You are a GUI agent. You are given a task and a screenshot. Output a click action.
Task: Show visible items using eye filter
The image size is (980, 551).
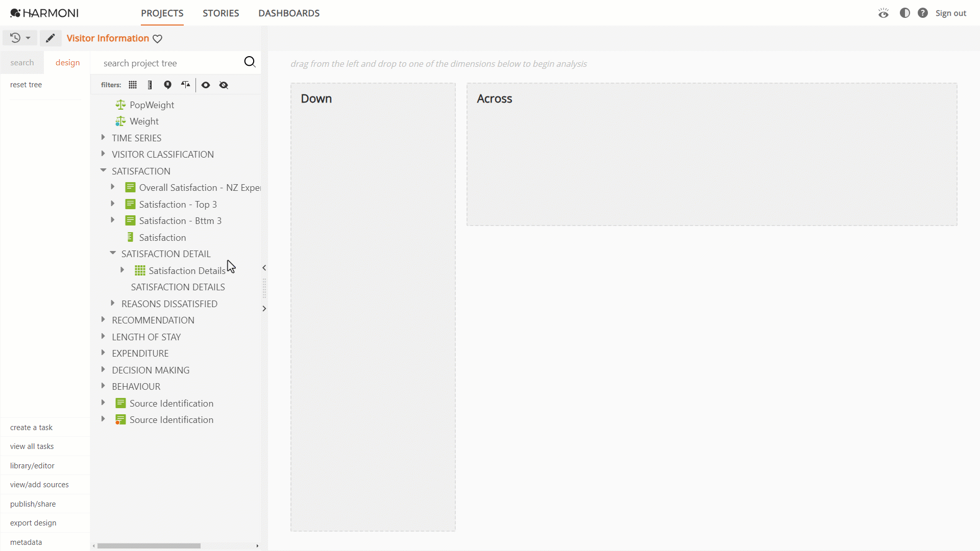206,85
